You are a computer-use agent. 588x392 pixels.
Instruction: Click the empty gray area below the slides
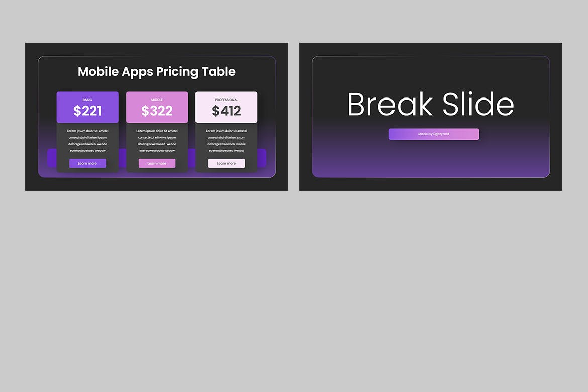click(294, 291)
